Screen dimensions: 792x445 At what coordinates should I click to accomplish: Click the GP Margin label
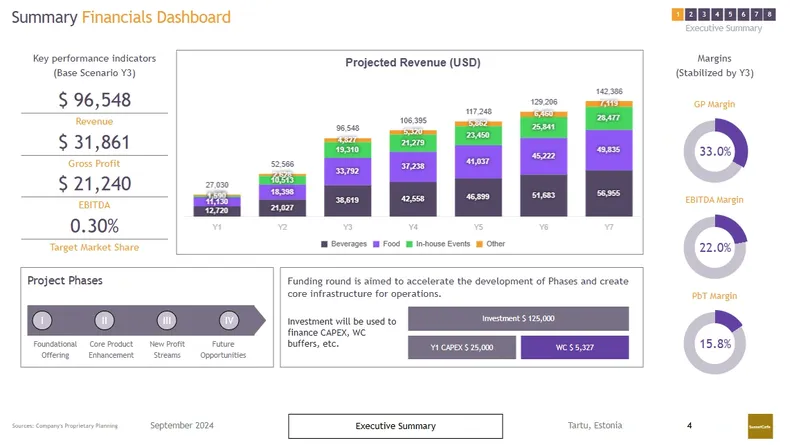[x=714, y=104]
